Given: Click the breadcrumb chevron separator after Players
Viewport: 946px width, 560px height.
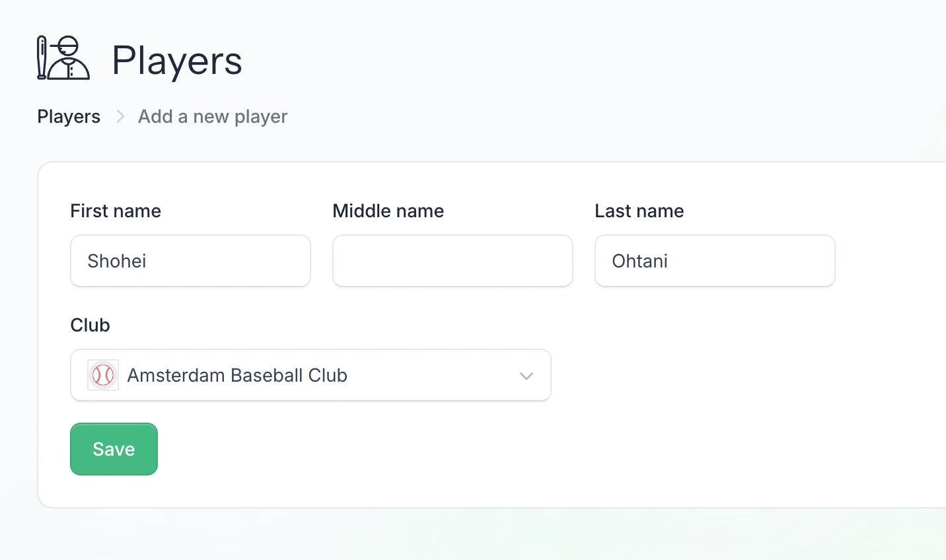Looking at the screenshot, I should point(120,117).
